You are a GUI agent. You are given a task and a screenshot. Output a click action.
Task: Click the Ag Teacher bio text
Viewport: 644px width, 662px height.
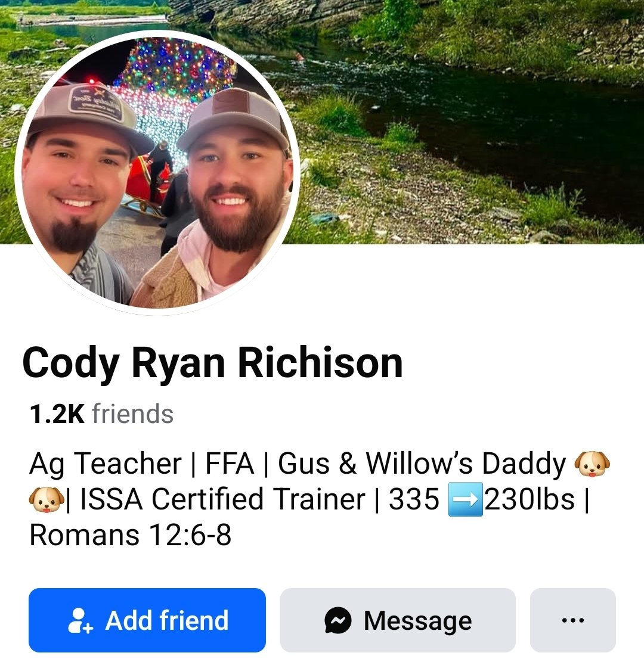(105, 464)
